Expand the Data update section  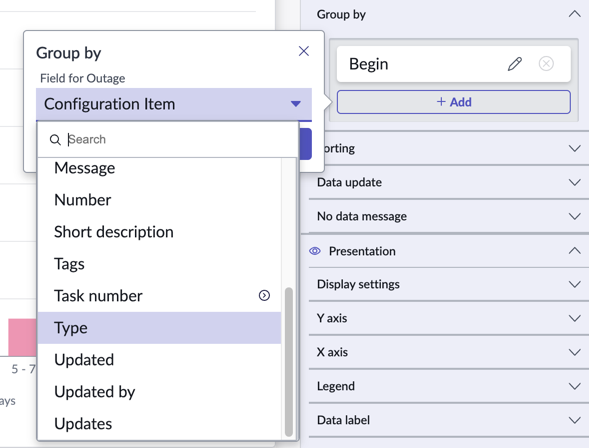(574, 182)
